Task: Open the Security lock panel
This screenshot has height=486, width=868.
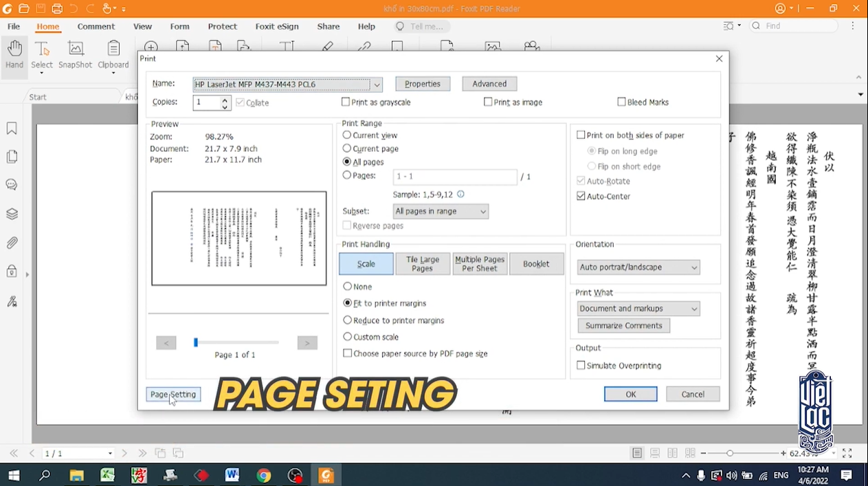Action: coord(12,271)
